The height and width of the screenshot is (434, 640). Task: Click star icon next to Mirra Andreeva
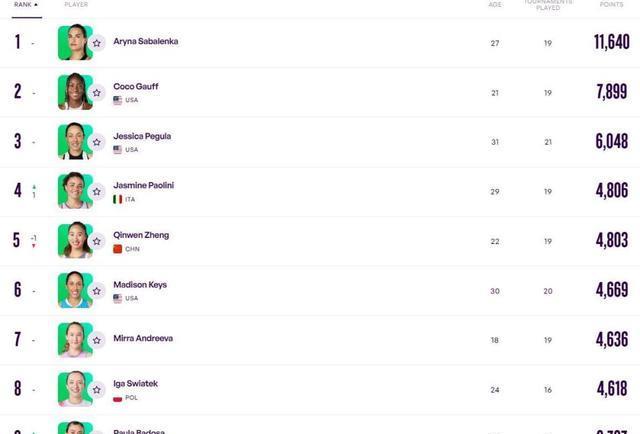point(97,340)
